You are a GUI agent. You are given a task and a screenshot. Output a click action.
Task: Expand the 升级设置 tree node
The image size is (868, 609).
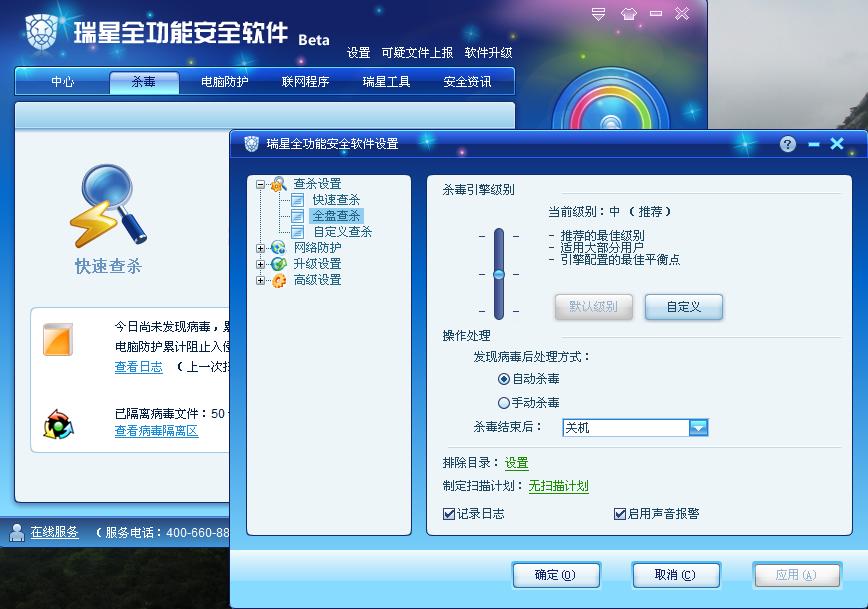(x=260, y=265)
